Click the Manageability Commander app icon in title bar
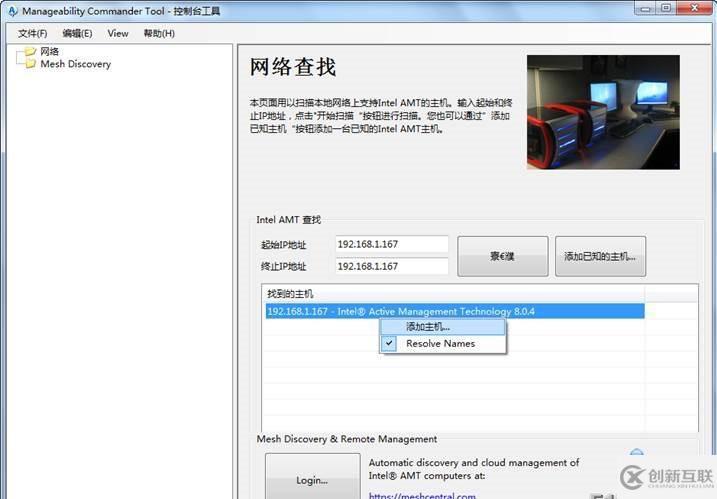The height and width of the screenshot is (499, 717). (x=13, y=11)
